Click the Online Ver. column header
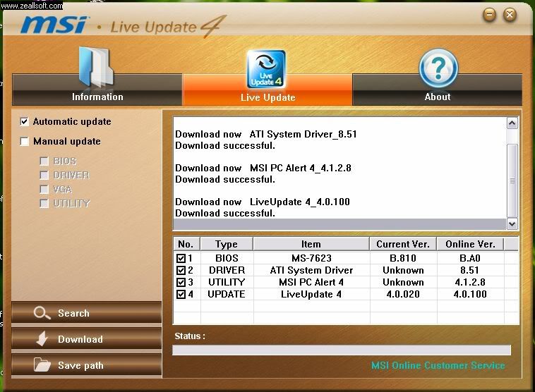This screenshot has height=392, width=535. coord(470,244)
